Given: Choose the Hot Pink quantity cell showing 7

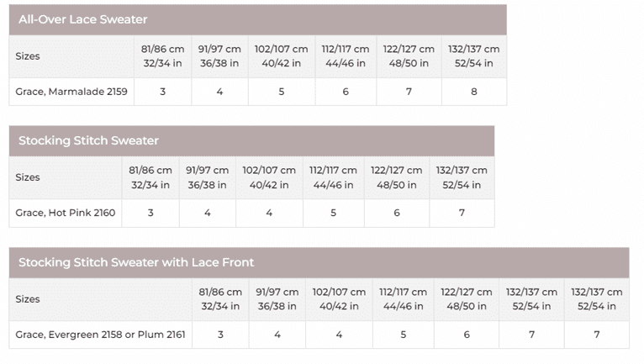Looking at the screenshot, I should tap(462, 213).
